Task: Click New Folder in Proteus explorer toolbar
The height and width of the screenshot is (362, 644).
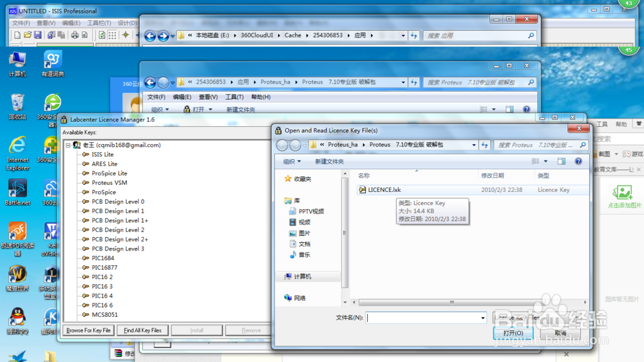Action: pyautogui.click(x=241, y=110)
